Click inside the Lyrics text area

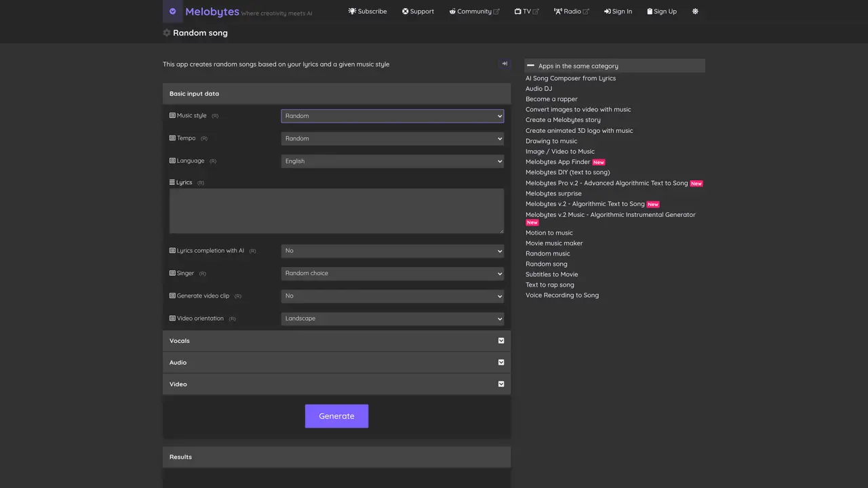coord(336,211)
